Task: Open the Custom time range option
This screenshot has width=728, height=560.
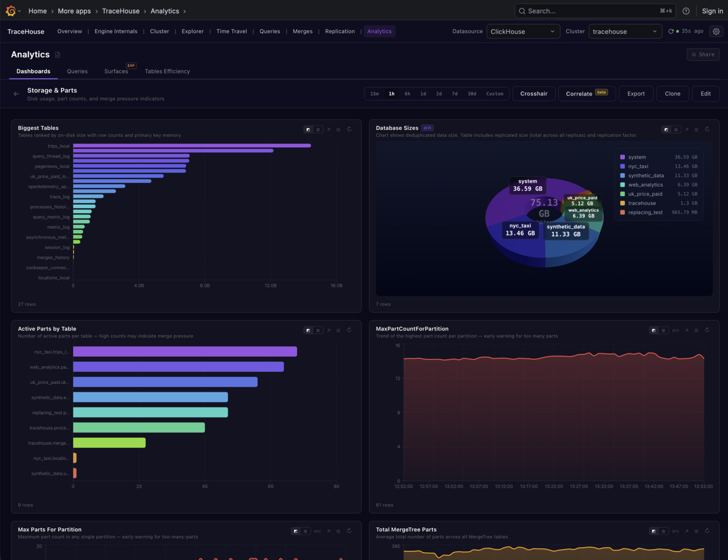Action: click(x=495, y=94)
